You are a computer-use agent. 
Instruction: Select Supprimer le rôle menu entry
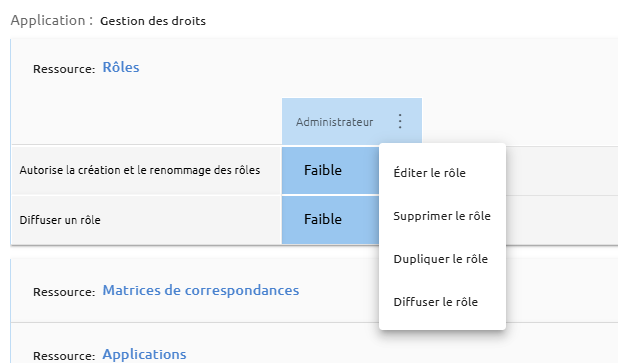pos(442,216)
